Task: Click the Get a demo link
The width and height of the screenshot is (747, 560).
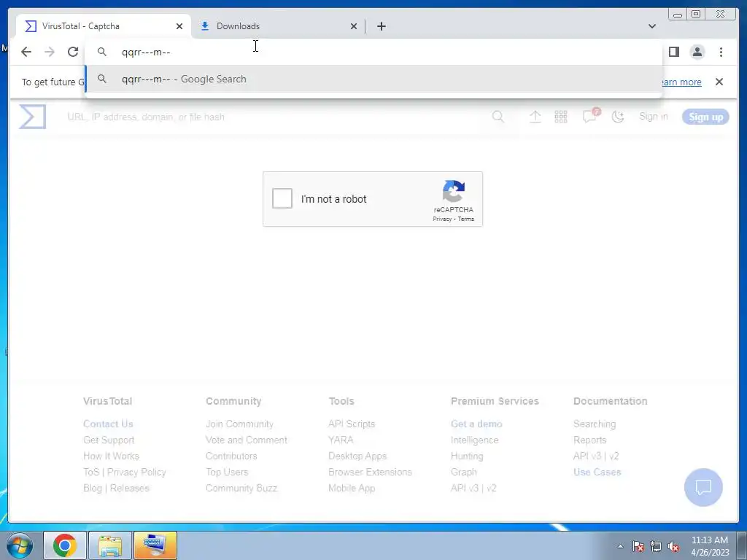Action: coord(476,424)
